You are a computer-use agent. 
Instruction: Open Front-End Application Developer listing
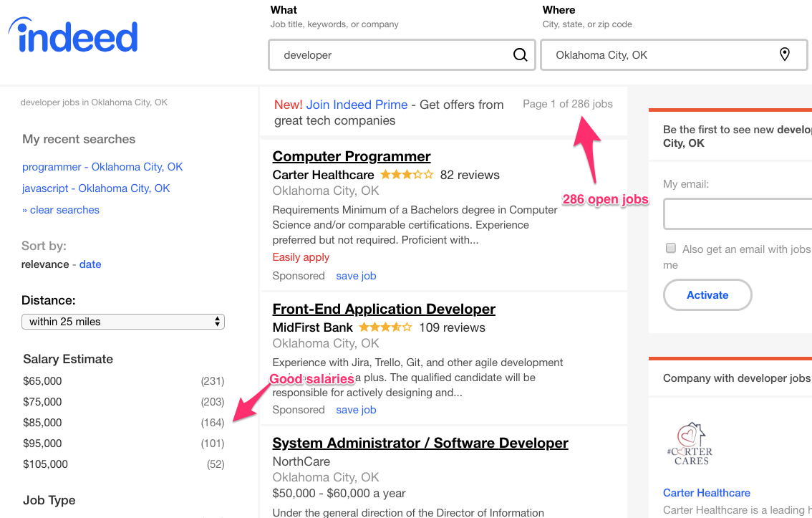[x=384, y=309]
